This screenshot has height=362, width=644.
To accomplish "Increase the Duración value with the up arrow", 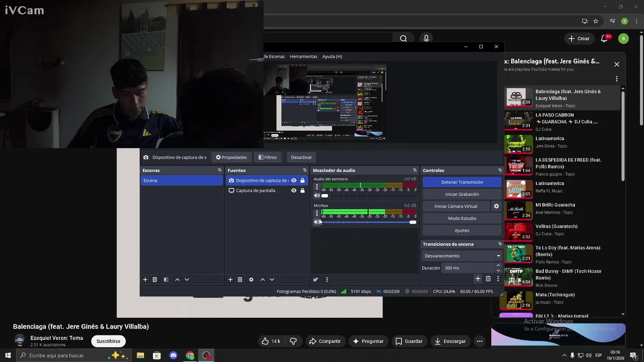I will [499, 265].
